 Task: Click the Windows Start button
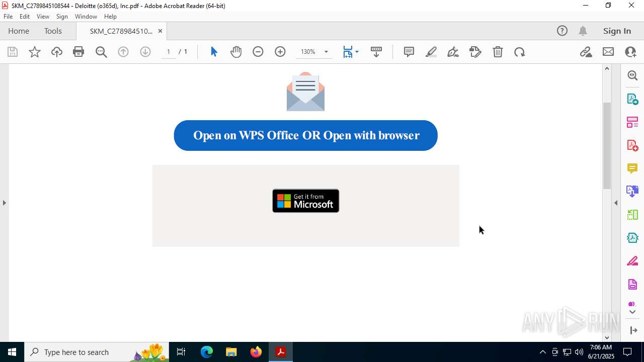pos(12,352)
